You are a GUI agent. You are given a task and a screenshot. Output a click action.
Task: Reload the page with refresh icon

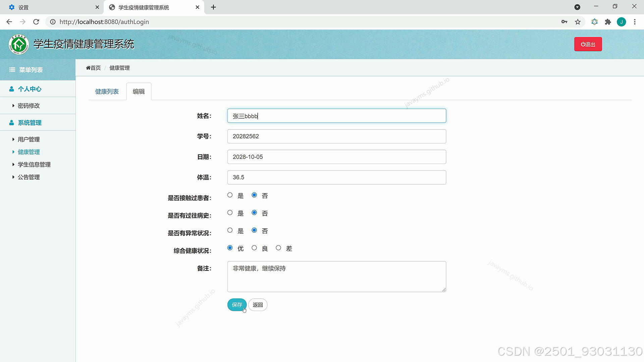tap(36, 22)
